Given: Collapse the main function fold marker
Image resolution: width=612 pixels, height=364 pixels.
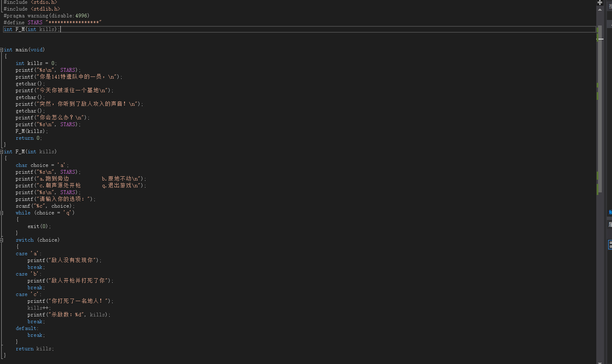Looking at the screenshot, I should click(2, 50).
